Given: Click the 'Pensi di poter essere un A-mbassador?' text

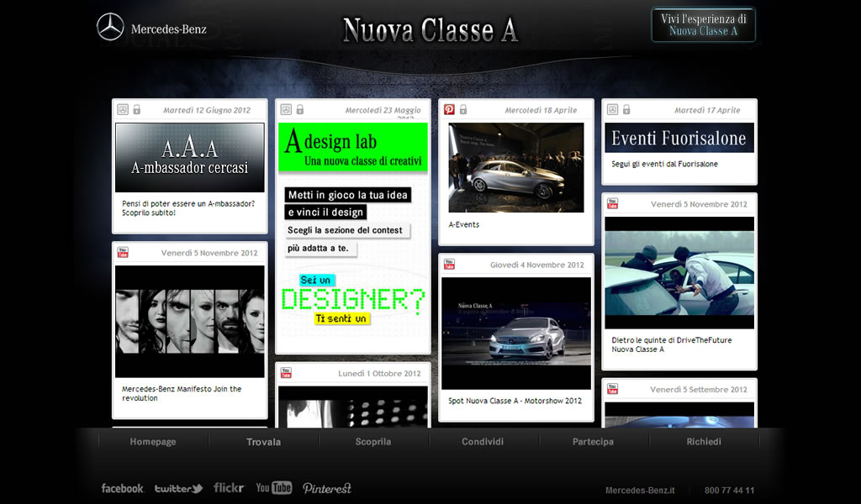Looking at the screenshot, I should [188, 203].
